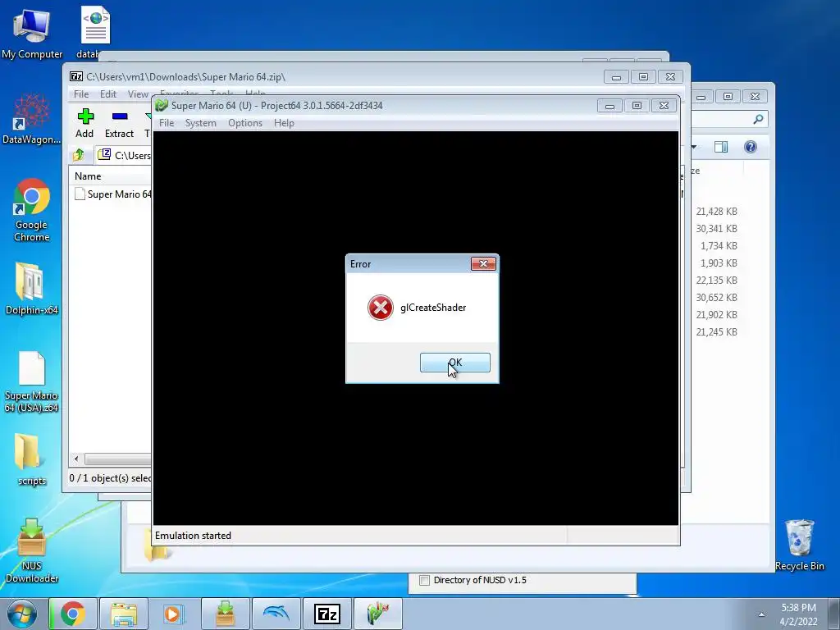
Task: Open 7-Zip View menu
Action: (138, 94)
